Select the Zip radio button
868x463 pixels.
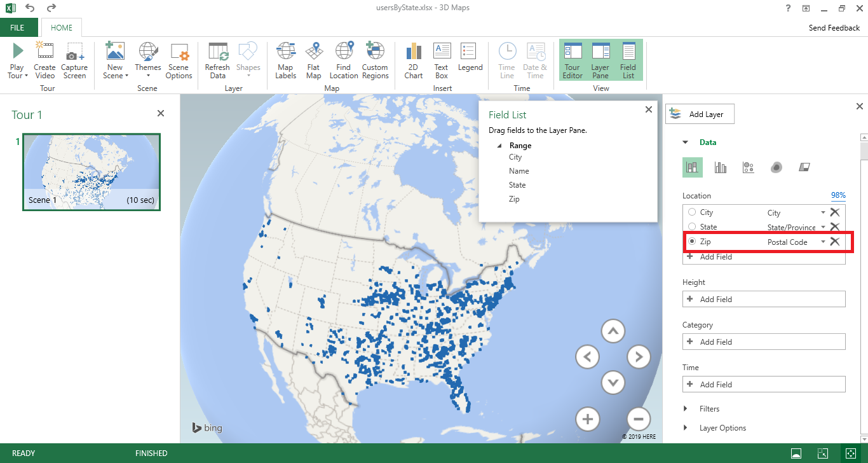click(692, 242)
